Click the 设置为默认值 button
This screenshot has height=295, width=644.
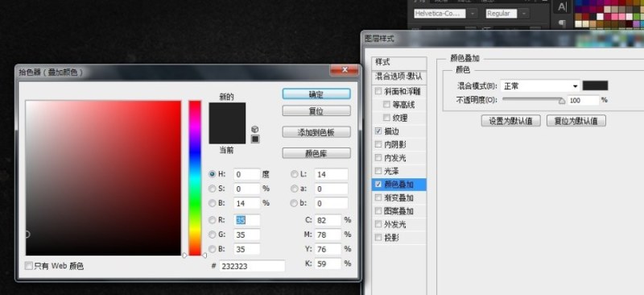pos(510,121)
